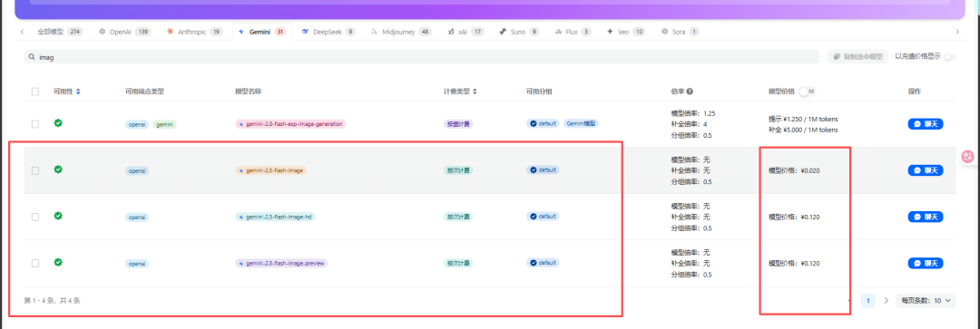The height and width of the screenshot is (329, 980).
Task: Check the gemini-2.5-flash-image row checkbox
Action: point(35,170)
